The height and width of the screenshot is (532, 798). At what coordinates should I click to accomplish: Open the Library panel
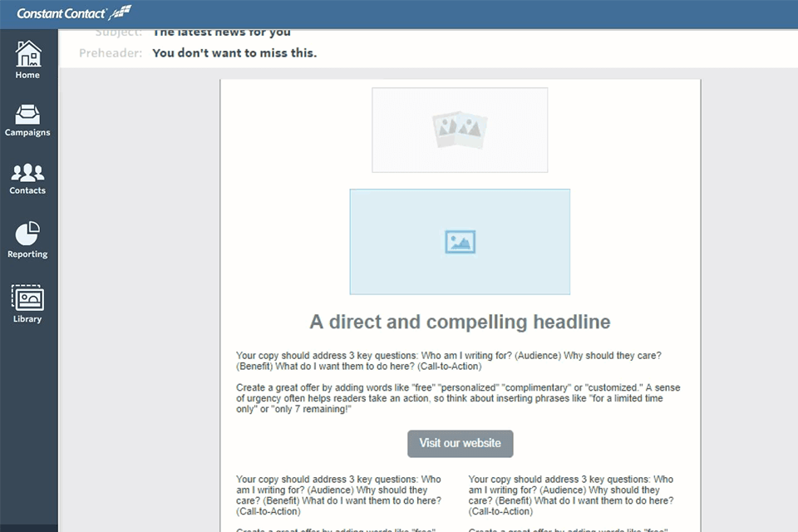[x=27, y=301]
